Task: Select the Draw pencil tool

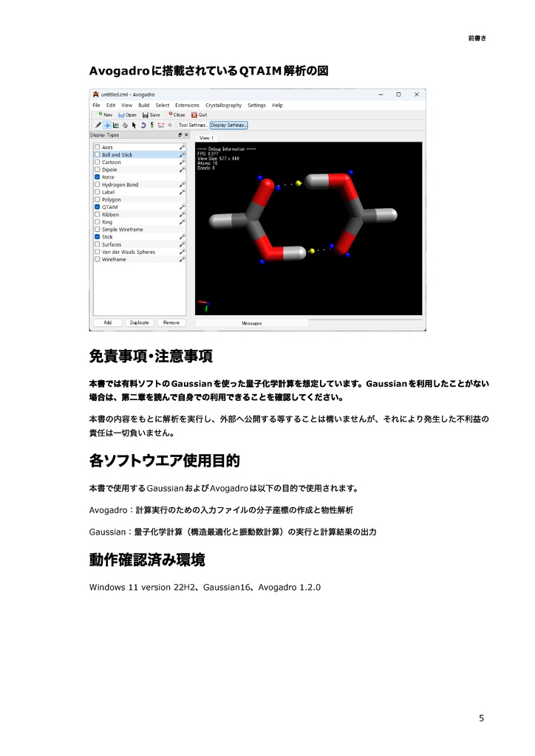Action: (x=98, y=125)
